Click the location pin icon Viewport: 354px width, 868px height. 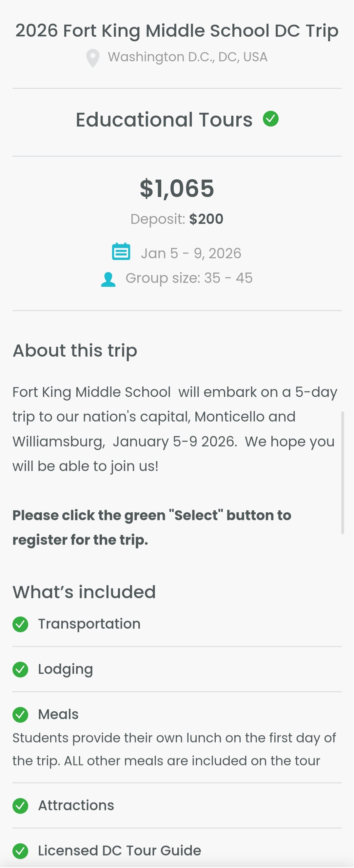tap(93, 58)
